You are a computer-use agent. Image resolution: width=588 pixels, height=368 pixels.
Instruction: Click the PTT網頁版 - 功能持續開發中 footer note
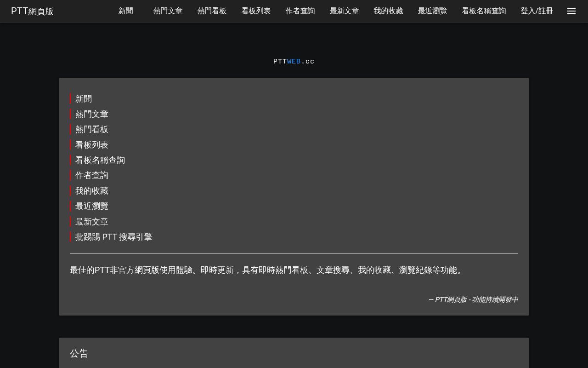(x=473, y=299)
